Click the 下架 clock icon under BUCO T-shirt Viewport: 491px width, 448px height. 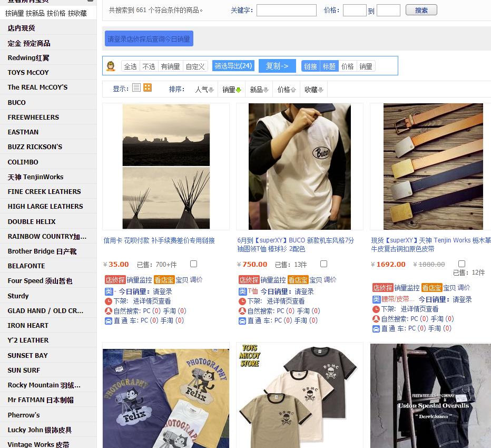click(x=242, y=301)
